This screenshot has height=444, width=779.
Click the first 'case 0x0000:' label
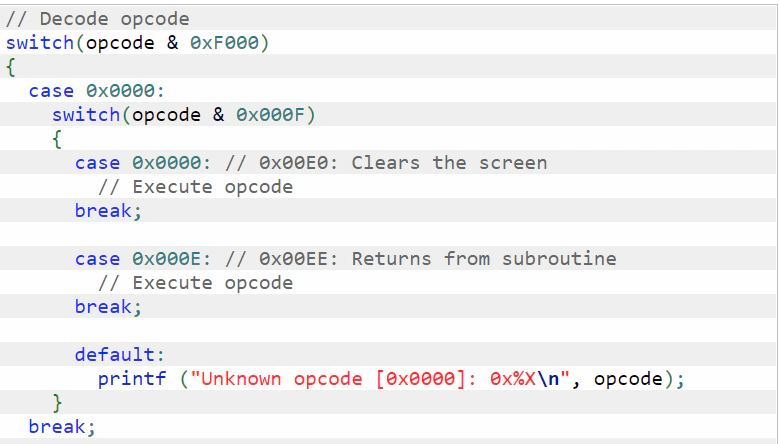(x=97, y=91)
